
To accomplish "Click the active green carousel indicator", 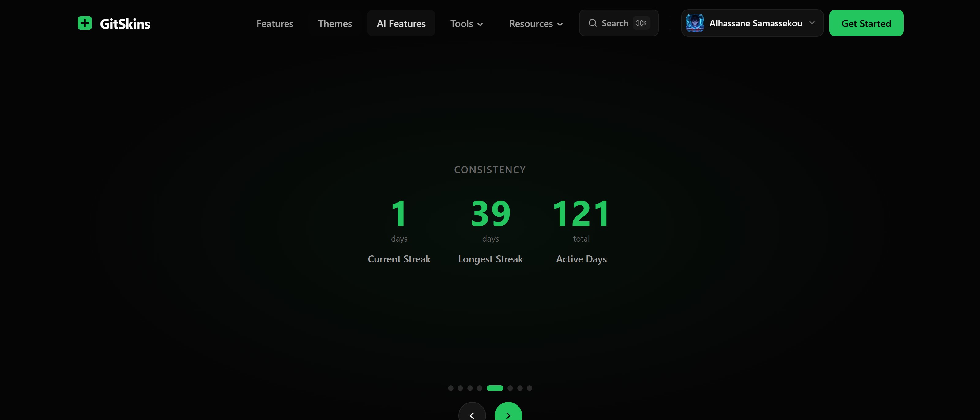I will (495, 388).
